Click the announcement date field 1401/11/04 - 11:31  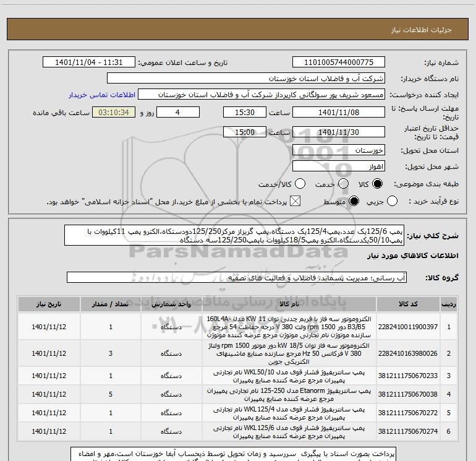click(88, 62)
